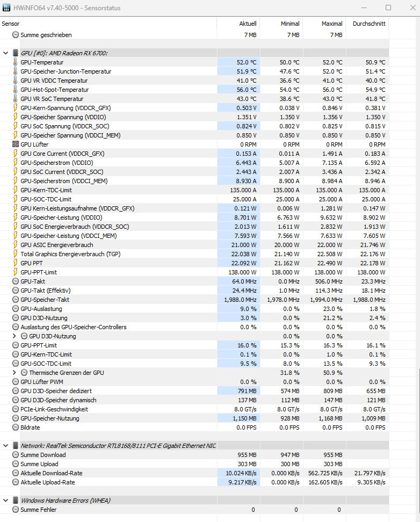Click lightning icon of GPU-Speicherstrom (VDDIO)

point(16,163)
